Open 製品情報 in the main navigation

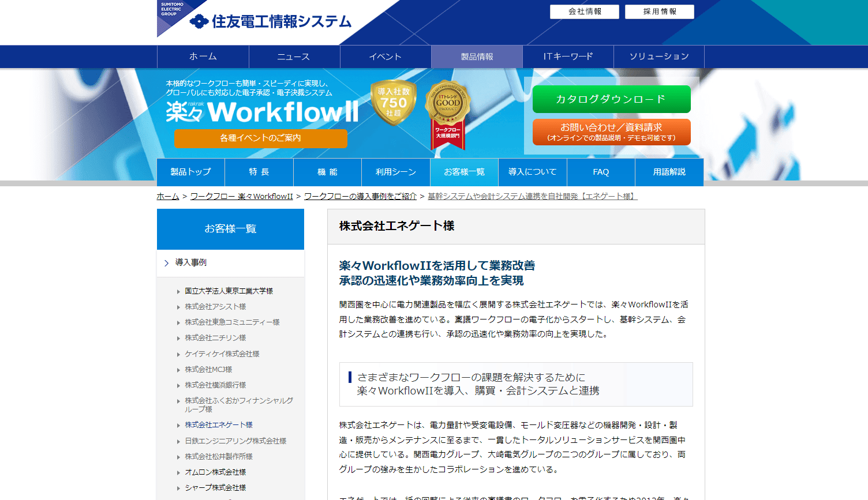tap(477, 57)
